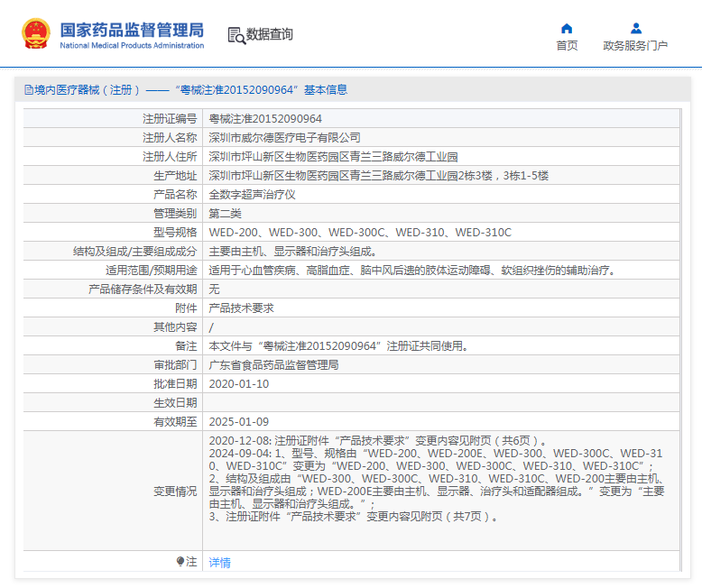Click the 注 label in the last row

click(x=191, y=562)
